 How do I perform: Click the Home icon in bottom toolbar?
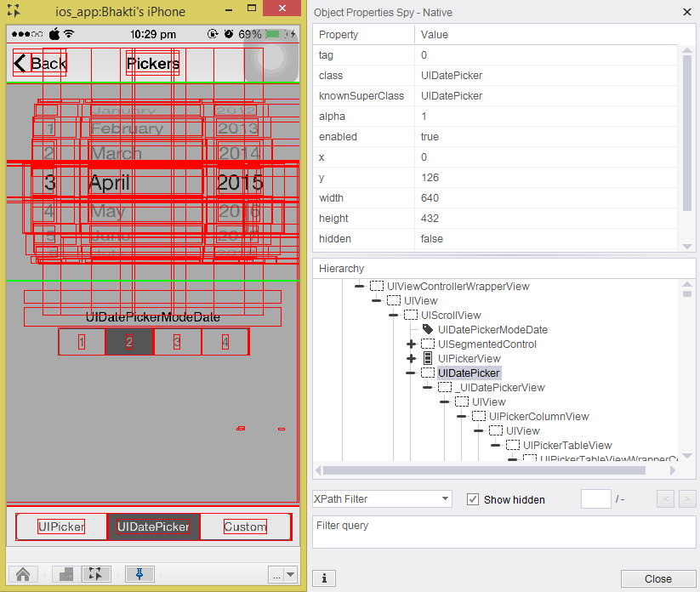click(23, 574)
